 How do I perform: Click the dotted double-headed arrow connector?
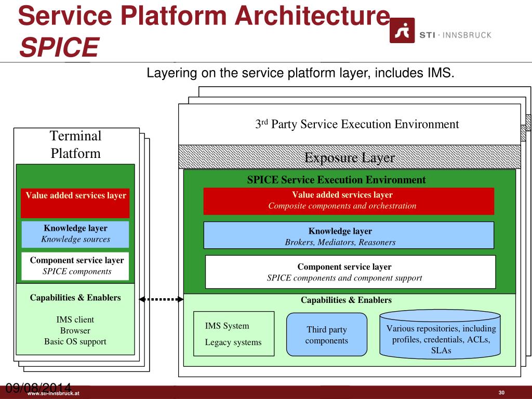point(161,299)
